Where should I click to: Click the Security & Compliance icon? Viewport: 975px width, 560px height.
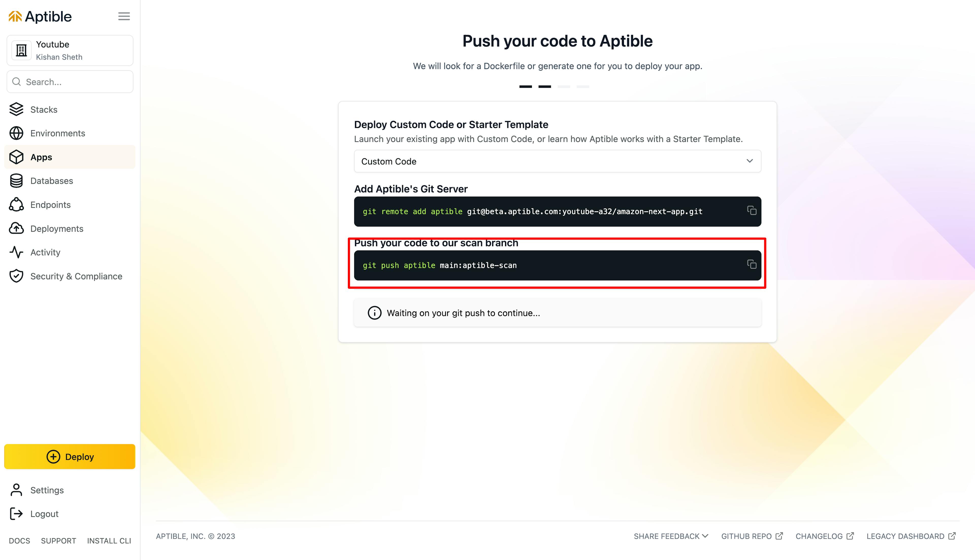[17, 276]
